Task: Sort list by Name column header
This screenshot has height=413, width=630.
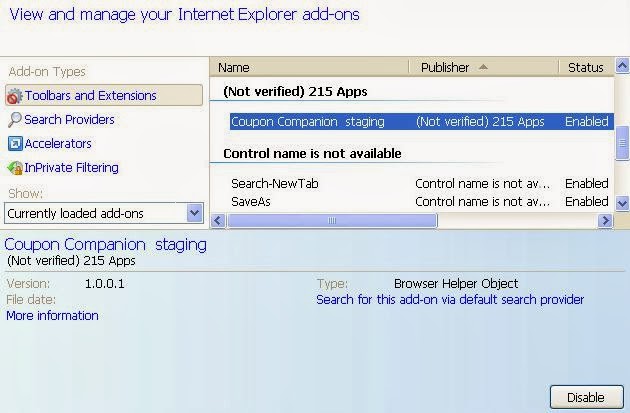Action: 309,67
